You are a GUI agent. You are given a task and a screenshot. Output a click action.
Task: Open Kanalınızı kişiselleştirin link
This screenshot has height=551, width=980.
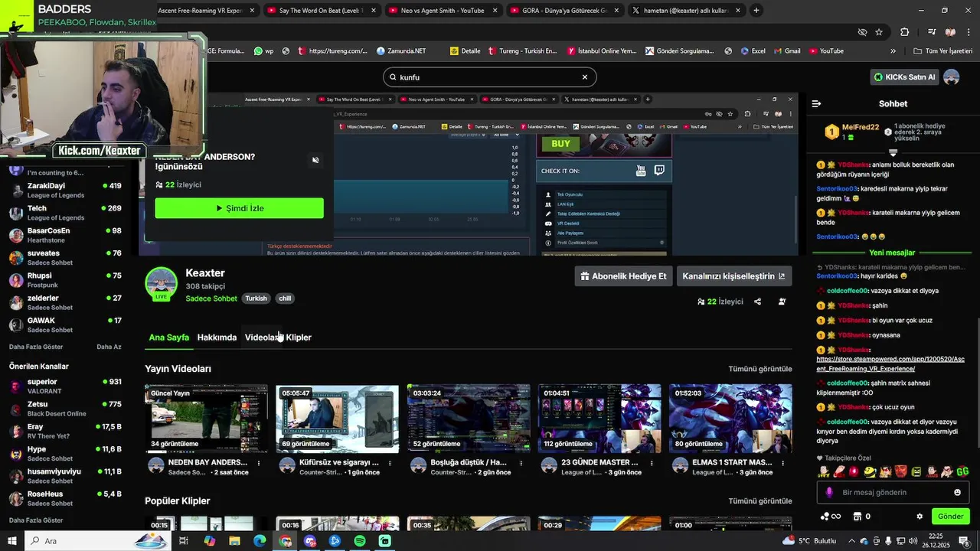(x=733, y=276)
